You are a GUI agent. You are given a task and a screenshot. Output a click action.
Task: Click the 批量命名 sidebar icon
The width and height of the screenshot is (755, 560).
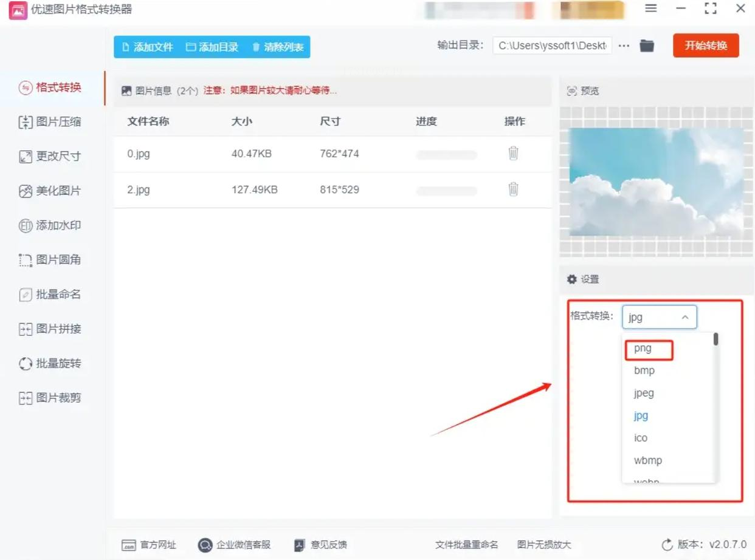coord(26,295)
